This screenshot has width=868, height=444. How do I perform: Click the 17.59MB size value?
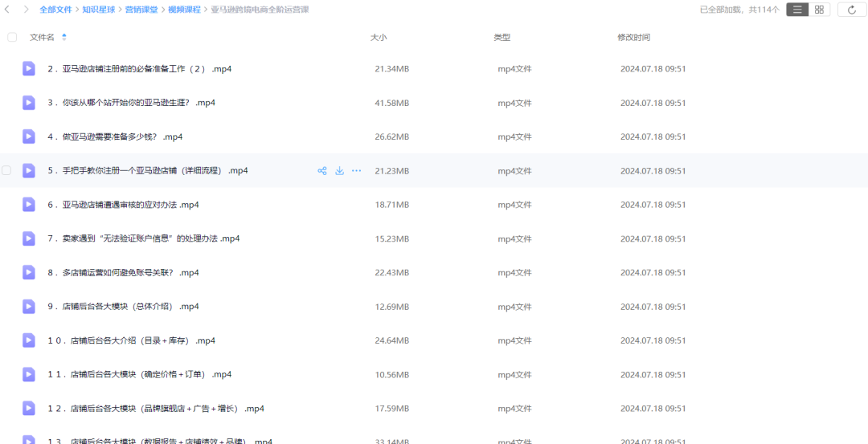point(392,409)
